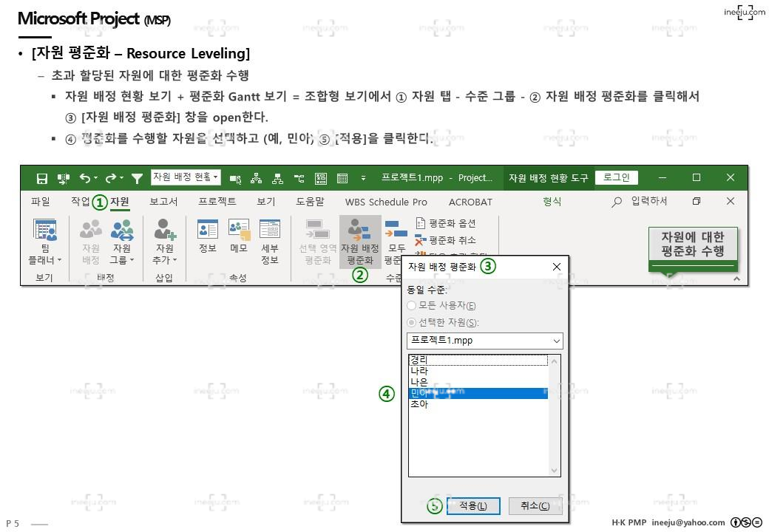Click the filter funnel icon in title bar
Image resolution: width=769 pixels, height=532 pixels.
[138, 179]
